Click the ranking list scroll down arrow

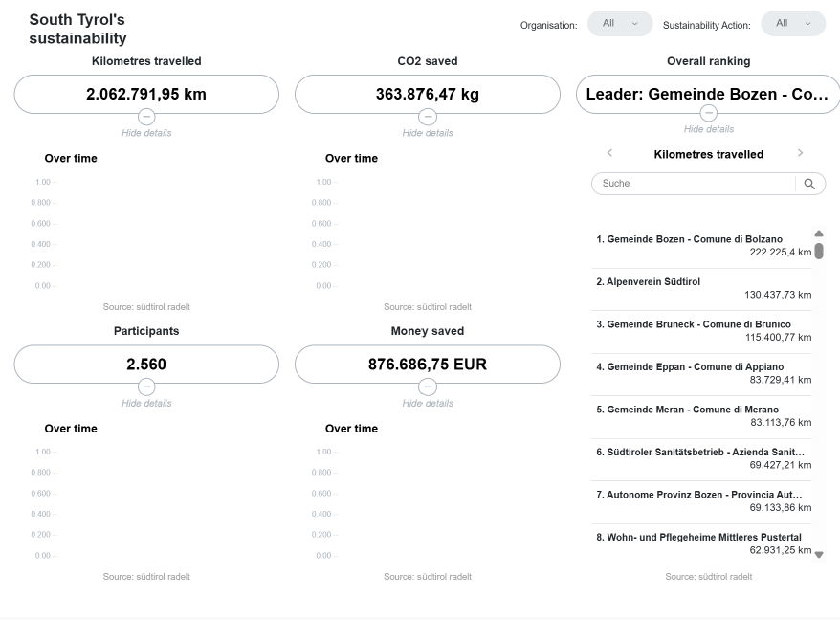[819, 555]
